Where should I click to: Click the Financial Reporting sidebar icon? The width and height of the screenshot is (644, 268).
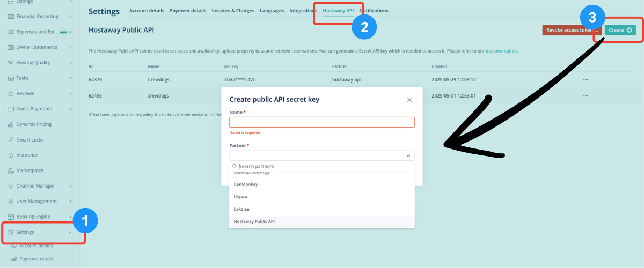(11, 17)
